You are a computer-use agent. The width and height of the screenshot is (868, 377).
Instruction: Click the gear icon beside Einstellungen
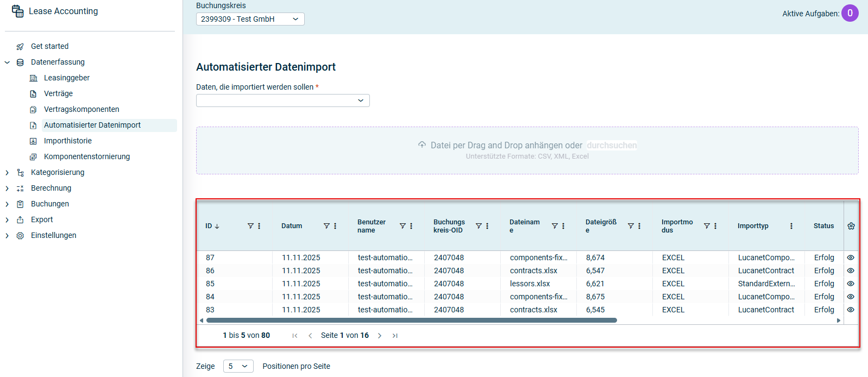point(20,236)
